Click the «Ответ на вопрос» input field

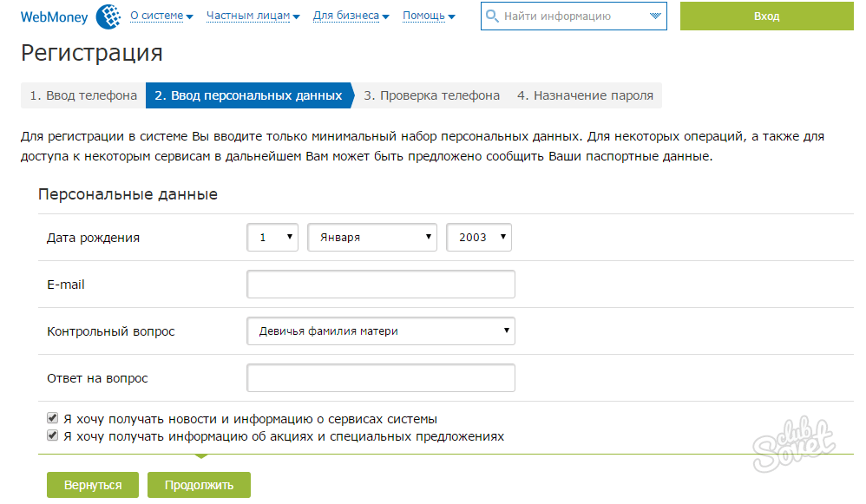coord(381,378)
